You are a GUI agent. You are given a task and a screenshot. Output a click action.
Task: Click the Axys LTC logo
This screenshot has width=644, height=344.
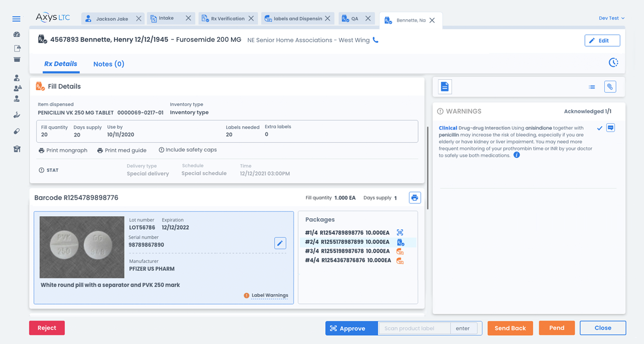point(53,18)
